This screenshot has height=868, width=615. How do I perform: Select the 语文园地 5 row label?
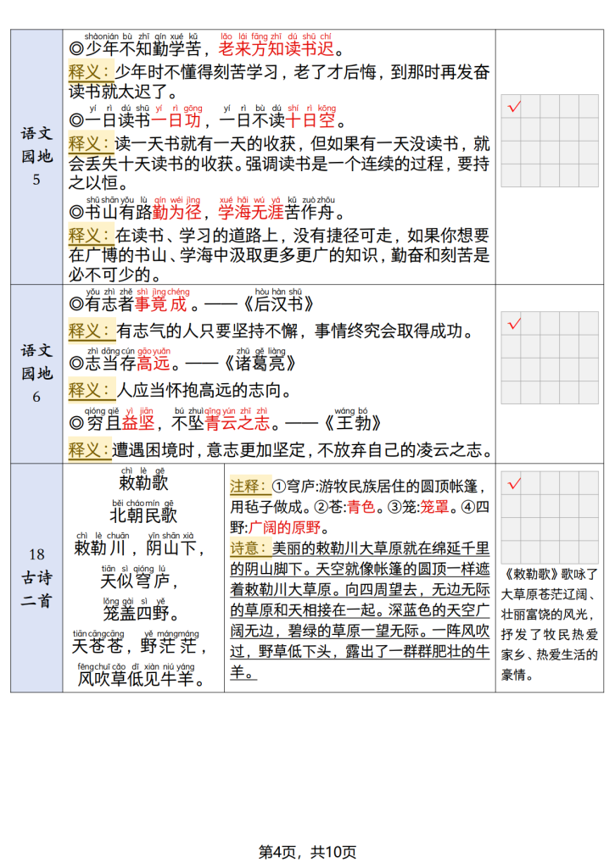(x=36, y=157)
